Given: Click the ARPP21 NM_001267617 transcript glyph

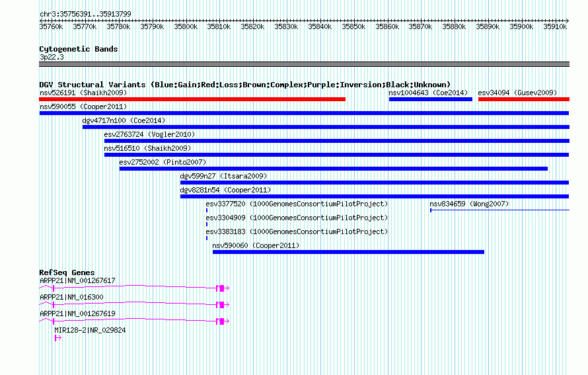Looking at the screenshot, I should click(134, 288).
